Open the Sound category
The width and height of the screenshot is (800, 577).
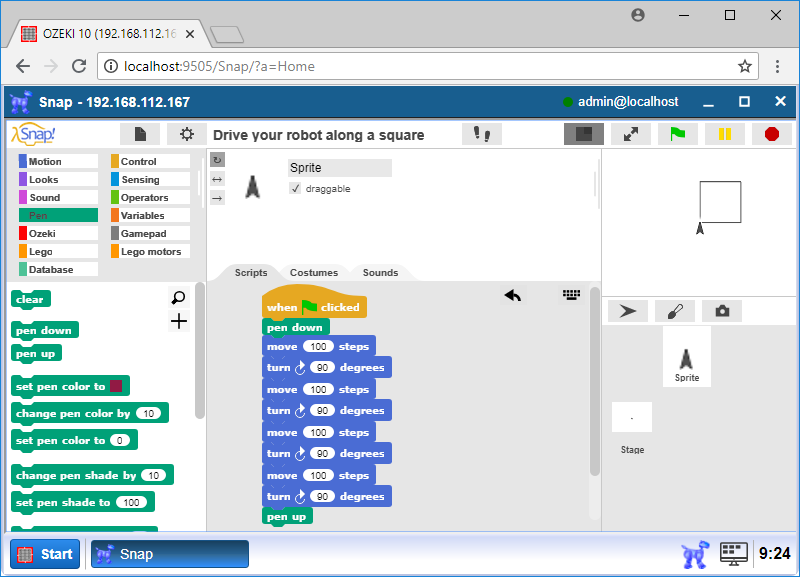point(58,197)
